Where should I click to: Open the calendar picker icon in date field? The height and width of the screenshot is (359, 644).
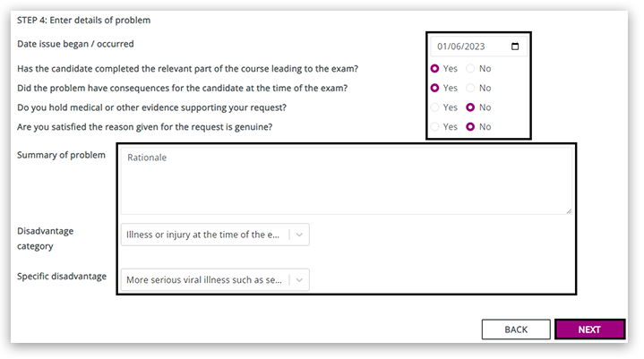(514, 47)
